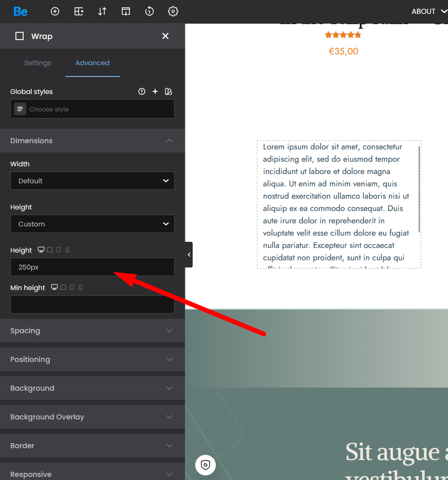Open the revisions history icon

tap(150, 11)
